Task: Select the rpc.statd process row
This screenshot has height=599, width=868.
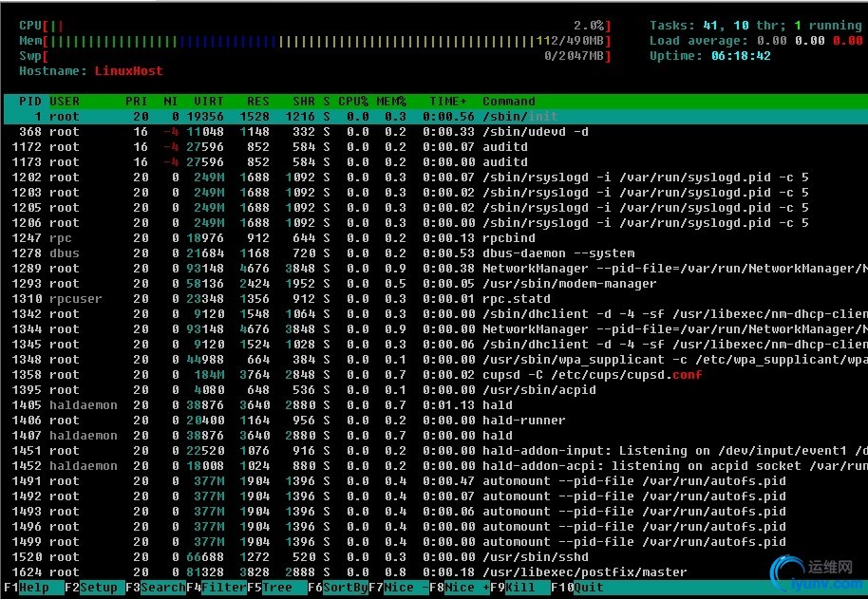Action: click(x=436, y=299)
